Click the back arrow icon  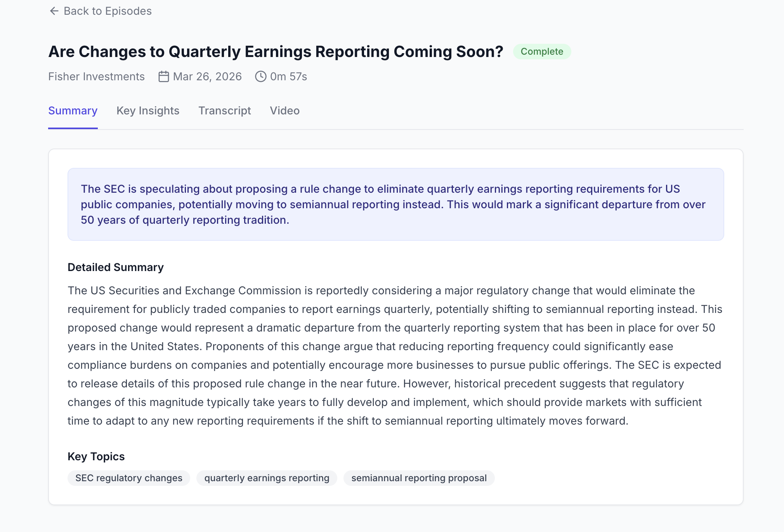[54, 11]
